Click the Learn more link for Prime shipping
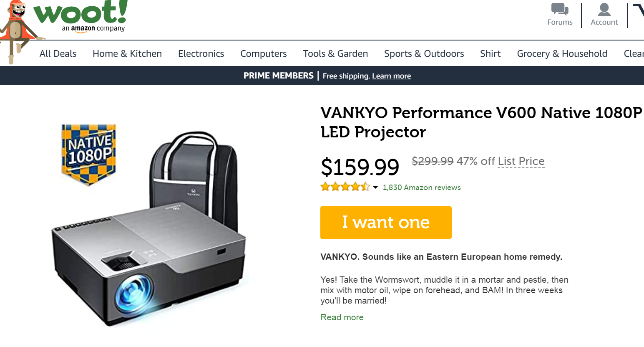This screenshot has height=347, width=644. 391,76
